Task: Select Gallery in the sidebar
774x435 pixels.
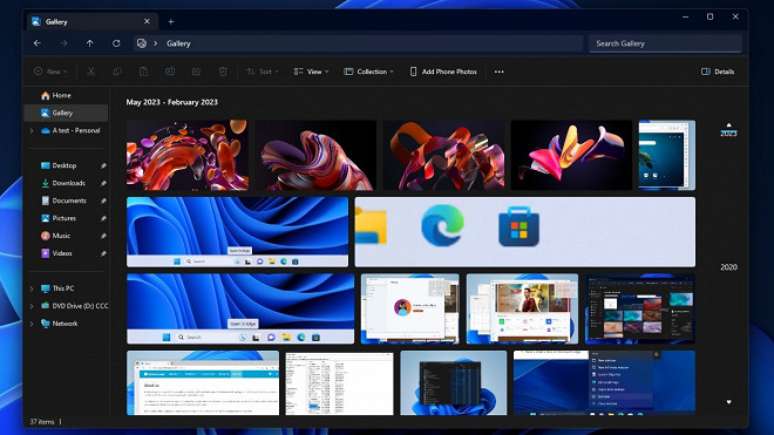Action: click(66, 113)
